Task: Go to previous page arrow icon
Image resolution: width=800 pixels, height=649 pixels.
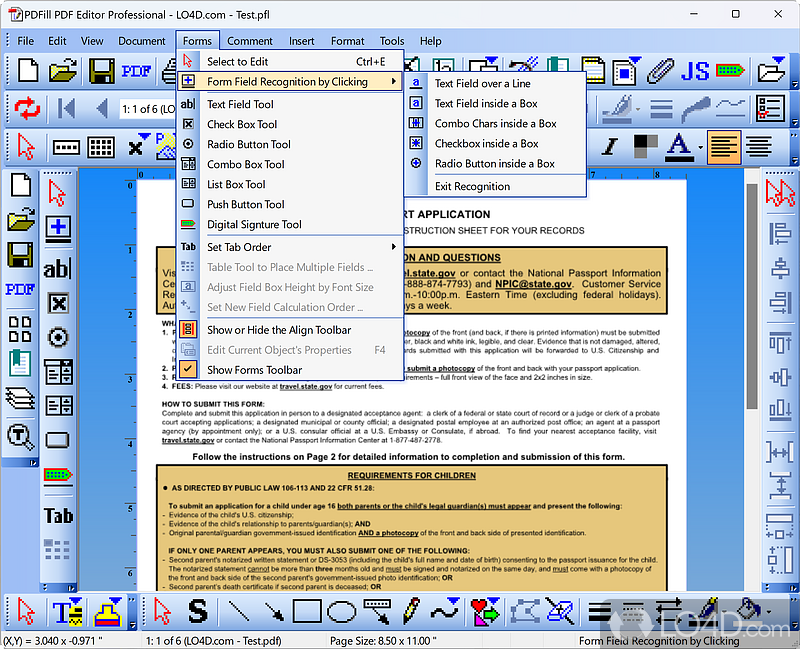Action: coord(102,108)
